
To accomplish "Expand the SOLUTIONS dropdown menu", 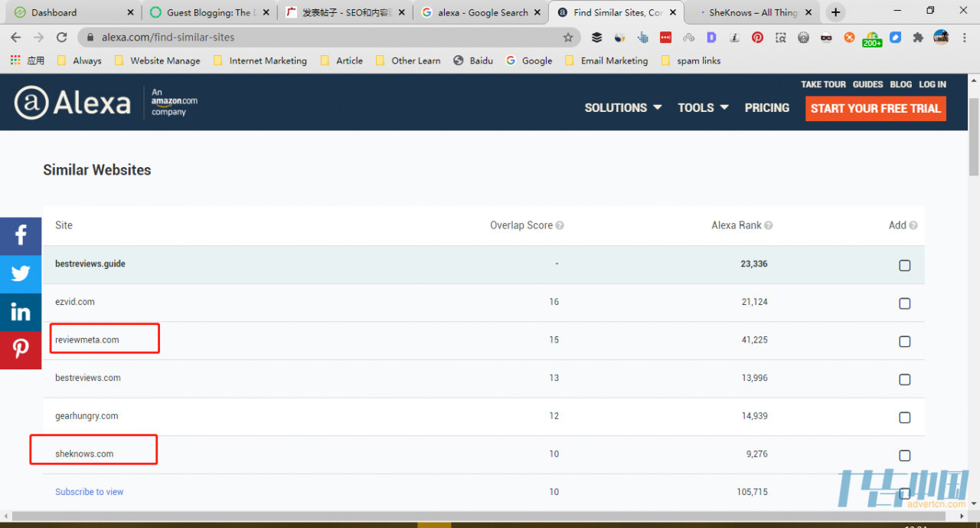I will (x=622, y=108).
